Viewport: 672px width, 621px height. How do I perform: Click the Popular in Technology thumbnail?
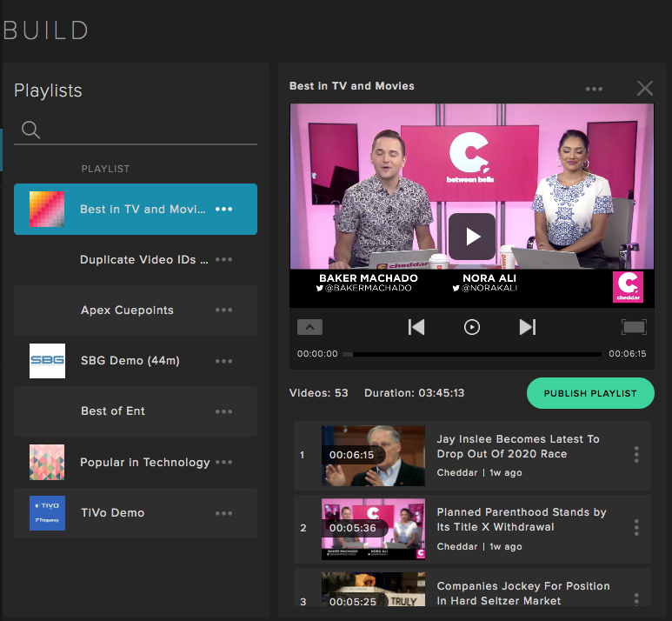47,462
